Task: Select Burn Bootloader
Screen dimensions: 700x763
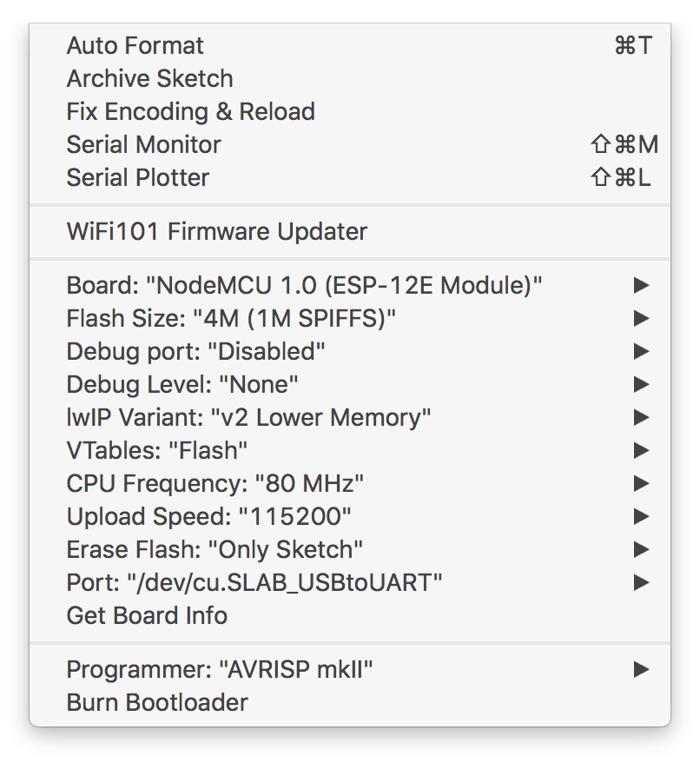Action: pos(157,702)
